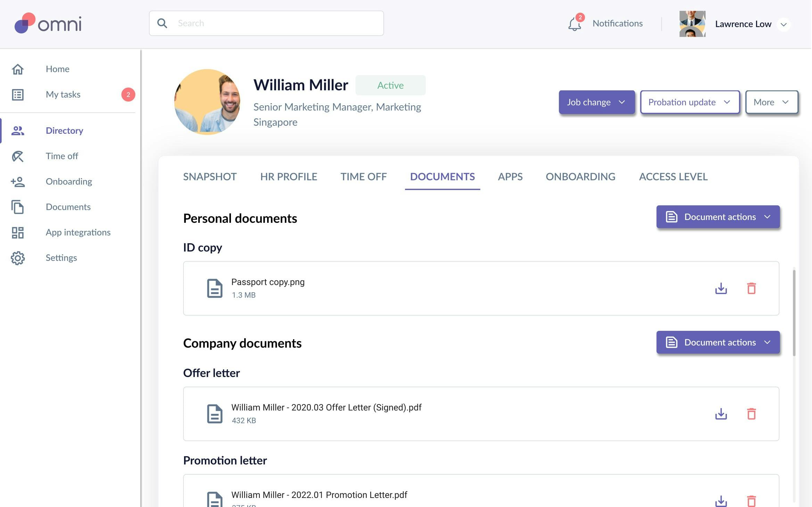Viewport: 812px width, 507px height.
Task: Select My tasks from the sidebar
Action: click(63, 94)
